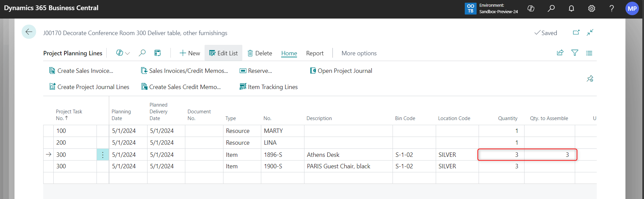Viewport: 644px width, 199px height.
Task: Click the Document No. column header
Action: pyautogui.click(x=199, y=115)
